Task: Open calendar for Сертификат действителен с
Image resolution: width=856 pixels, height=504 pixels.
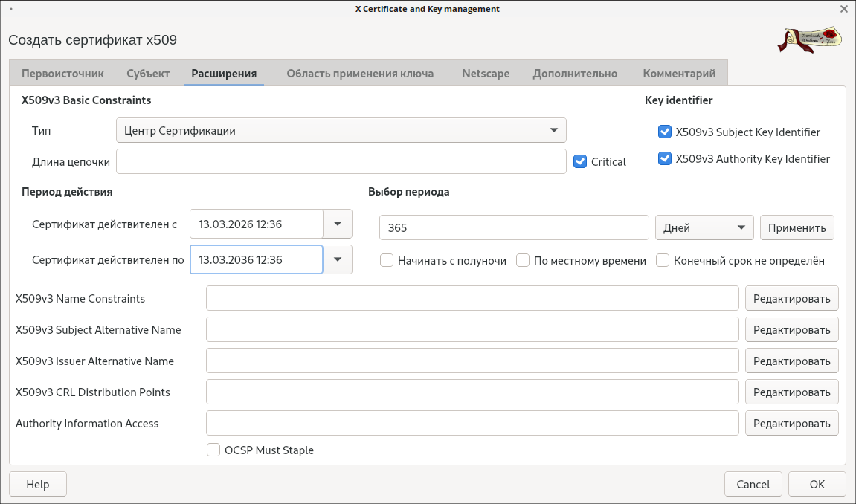Action: click(x=338, y=224)
